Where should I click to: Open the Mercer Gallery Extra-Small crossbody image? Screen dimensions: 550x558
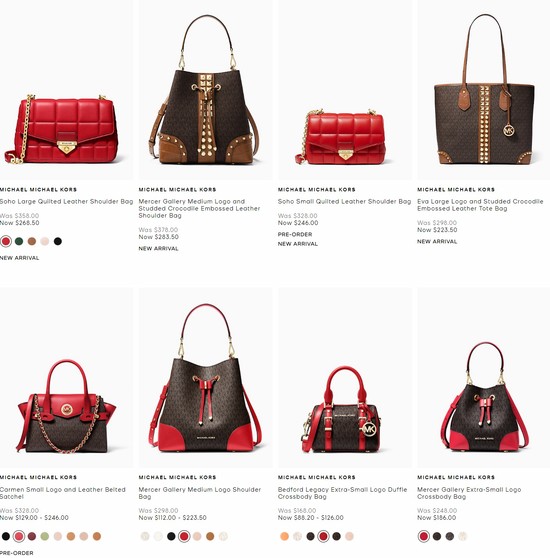click(485, 397)
